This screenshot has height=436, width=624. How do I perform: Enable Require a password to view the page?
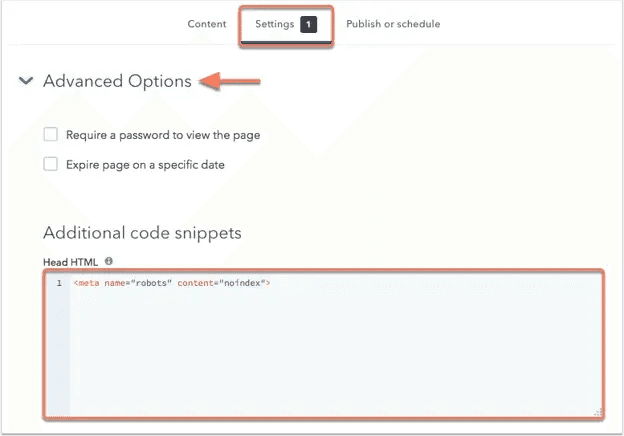click(51, 134)
